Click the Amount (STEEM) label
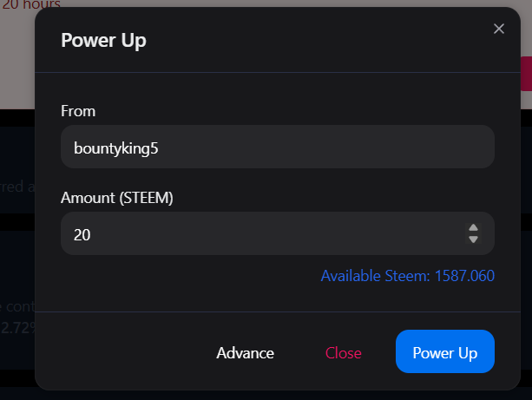The height and width of the screenshot is (400, 532). point(117,198)
